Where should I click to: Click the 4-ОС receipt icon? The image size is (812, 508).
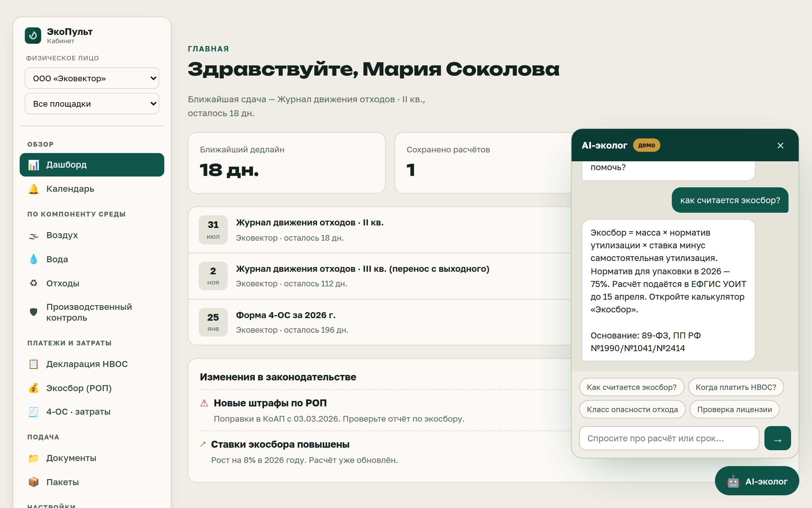click(34, 412)
